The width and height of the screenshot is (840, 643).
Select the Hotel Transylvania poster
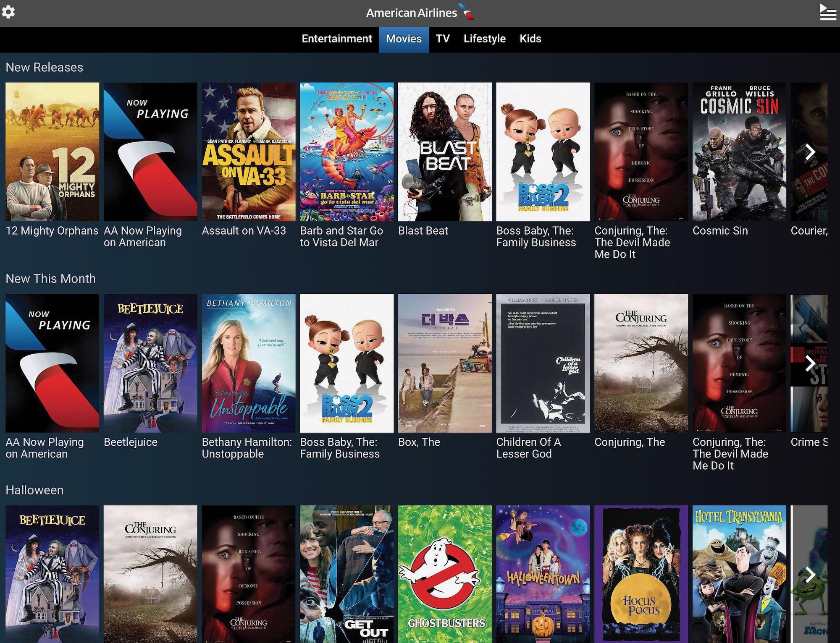(x=739, y=574)
